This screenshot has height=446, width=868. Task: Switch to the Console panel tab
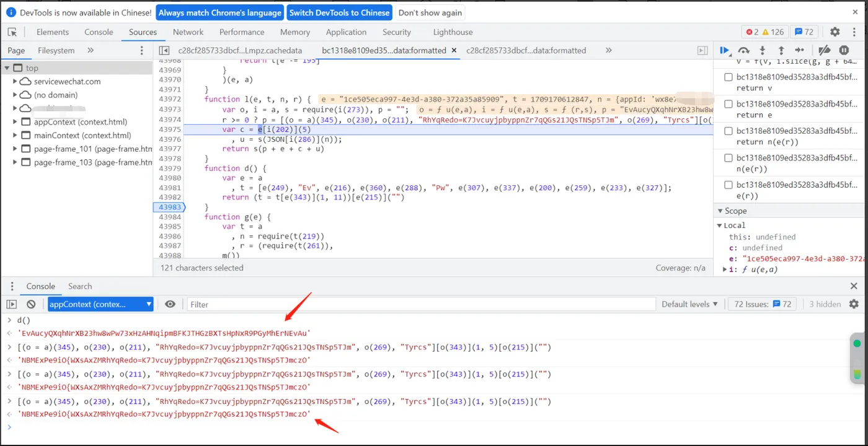[99, 32]
